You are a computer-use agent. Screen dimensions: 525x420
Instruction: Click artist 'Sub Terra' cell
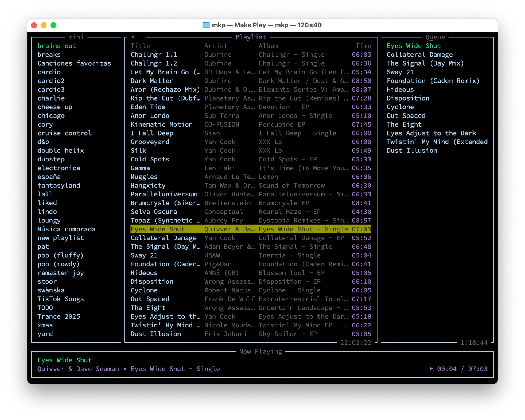pos(222,116)
